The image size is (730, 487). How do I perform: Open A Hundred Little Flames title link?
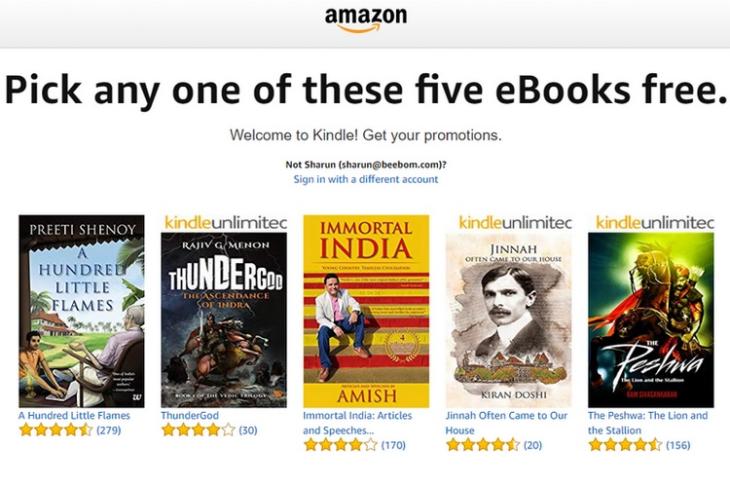(74, 415)
